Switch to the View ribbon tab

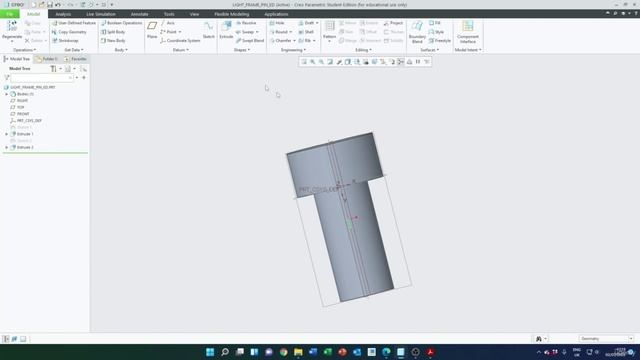[x=194, y=14]
